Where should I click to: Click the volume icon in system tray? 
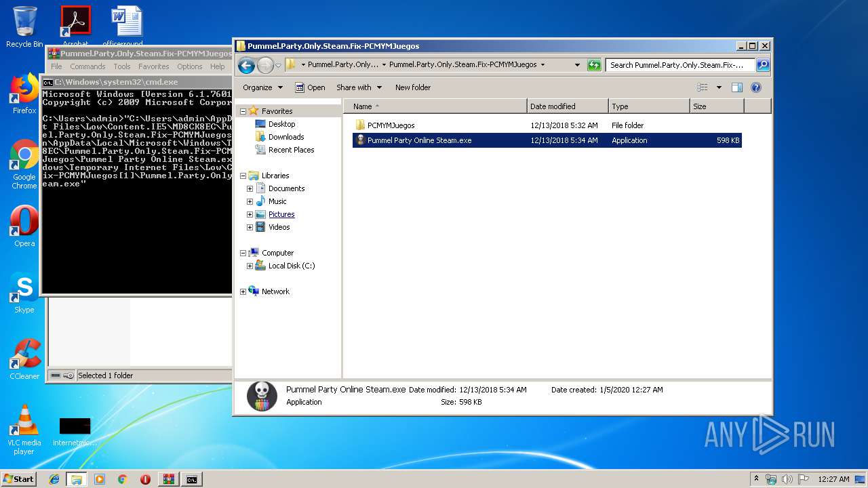click(x=787, y=479)
